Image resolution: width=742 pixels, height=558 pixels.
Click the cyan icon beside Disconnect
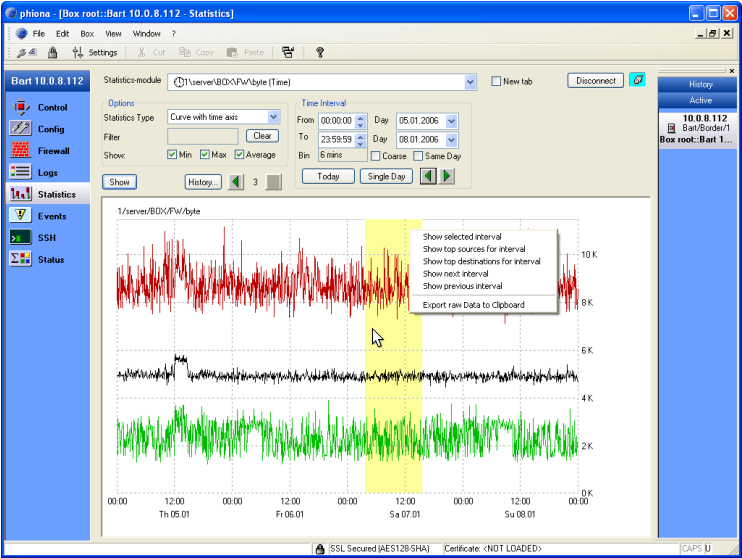coord(637,80)
